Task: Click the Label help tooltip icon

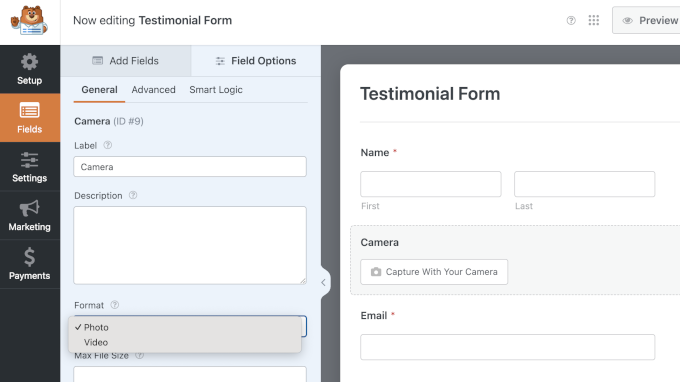Action: tap(108, 145)
